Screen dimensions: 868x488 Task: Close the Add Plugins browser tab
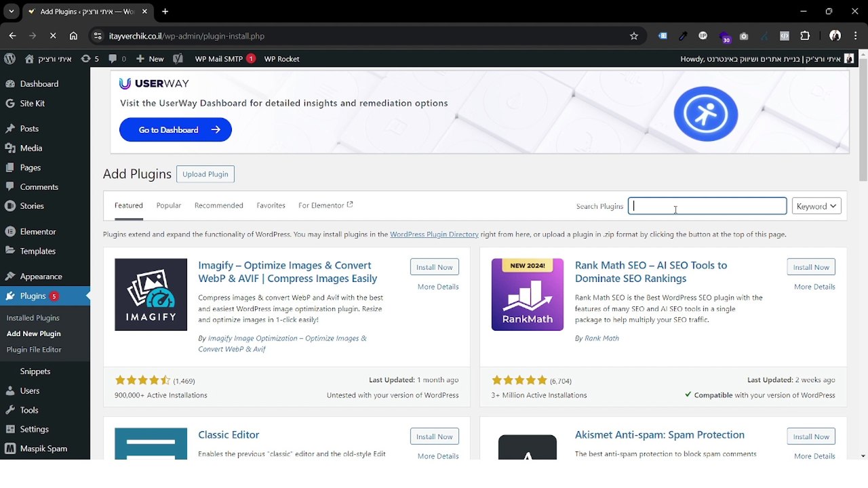(x=146, y=12)
